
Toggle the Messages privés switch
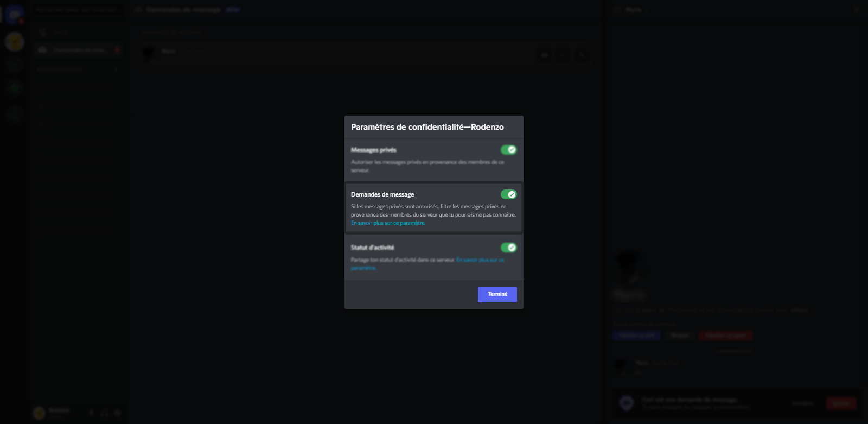click(x=508, y=150)
